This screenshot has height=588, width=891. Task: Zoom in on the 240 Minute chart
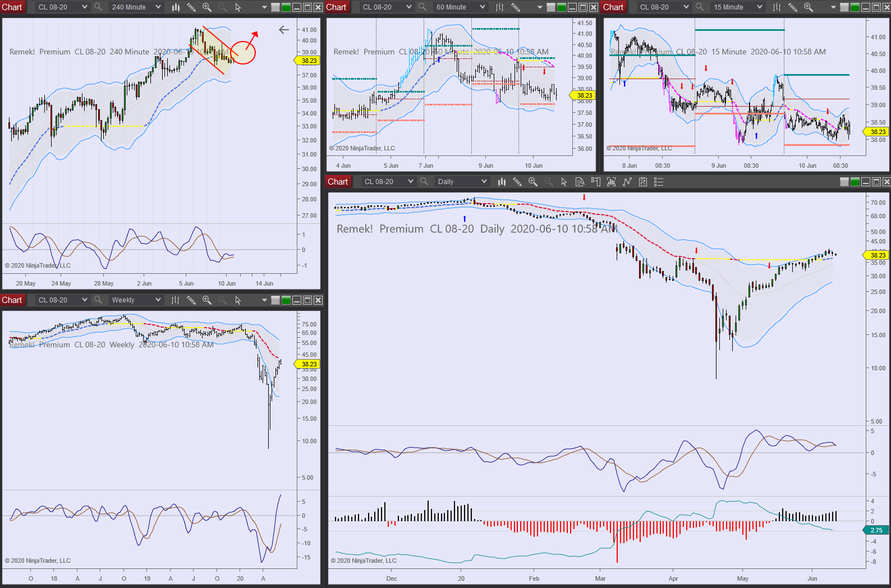click(207, 7)
